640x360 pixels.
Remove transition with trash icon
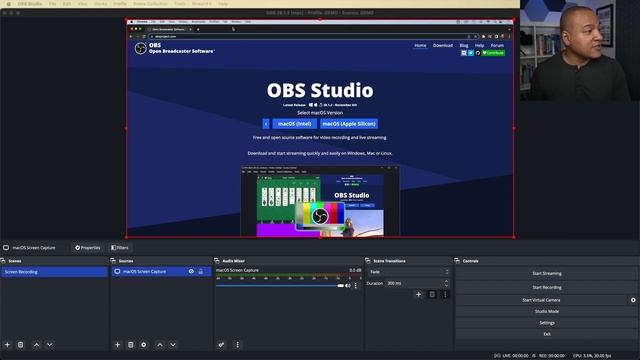432,294
